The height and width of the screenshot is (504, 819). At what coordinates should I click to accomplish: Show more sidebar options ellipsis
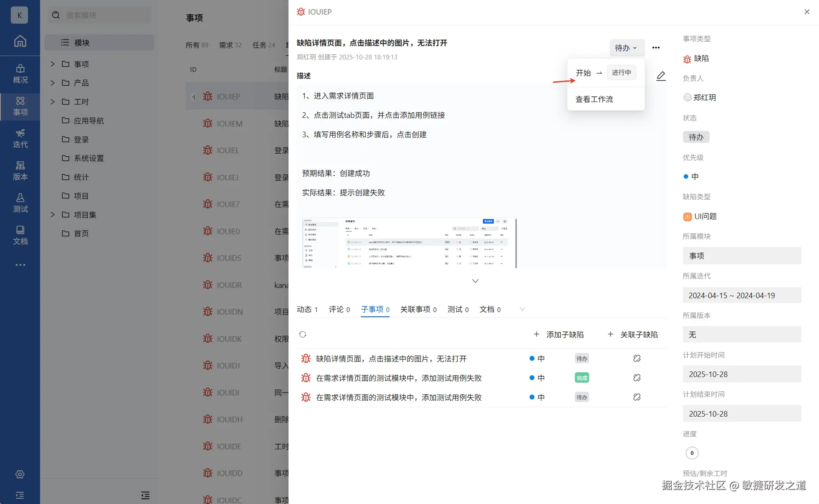coord(20,265)
